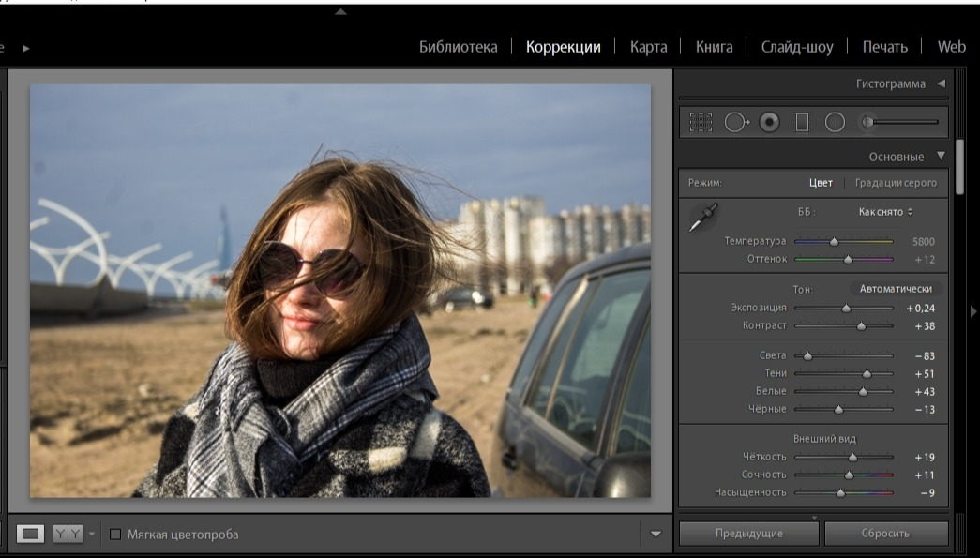Select the Radial Filter tool

click(x=835, y=122)
